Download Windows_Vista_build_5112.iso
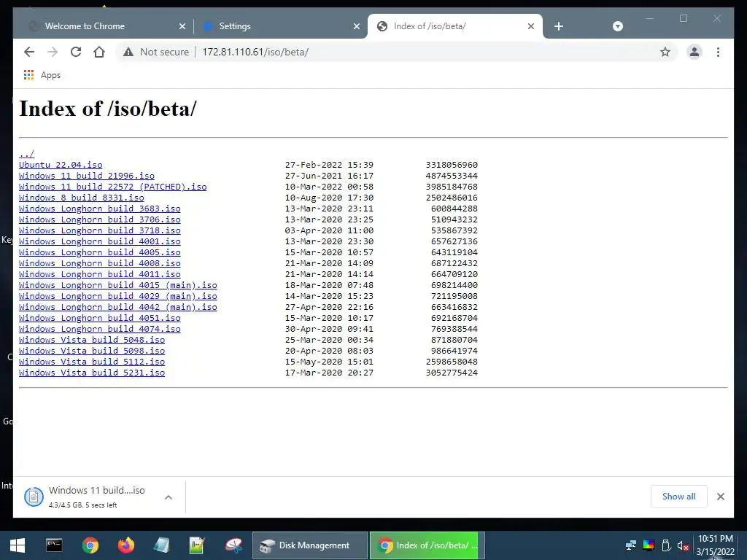This screenshot has width=747, height=560. [92, 362]
